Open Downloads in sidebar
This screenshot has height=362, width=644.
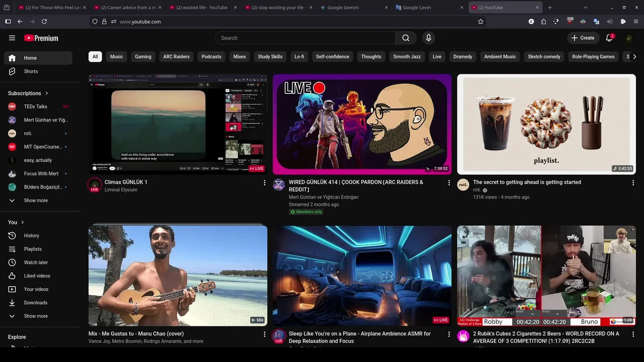tap(38, 303)
